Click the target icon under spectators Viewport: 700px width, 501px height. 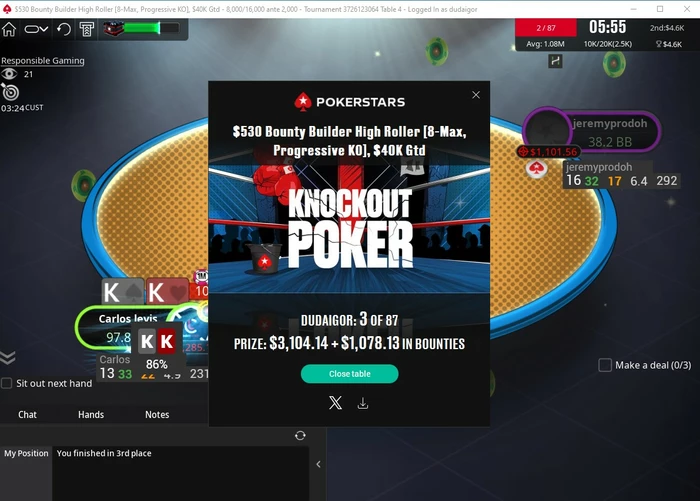(x=10, y=92)
